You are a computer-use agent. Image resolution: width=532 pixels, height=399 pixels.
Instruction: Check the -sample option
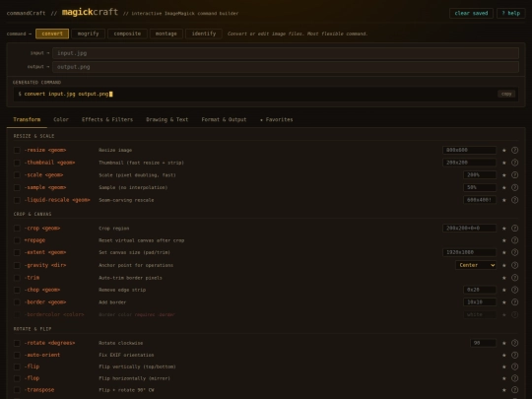pos(17,187)
